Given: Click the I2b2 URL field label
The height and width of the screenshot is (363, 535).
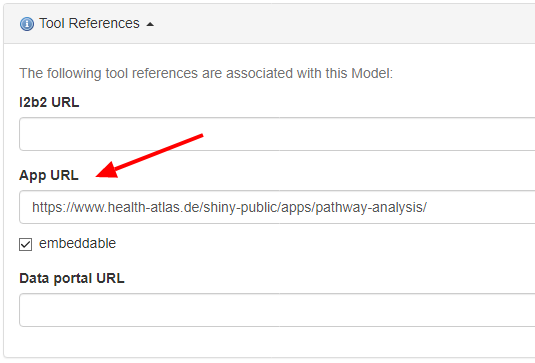Looking at the screenshot, I should tap(49, 102).
